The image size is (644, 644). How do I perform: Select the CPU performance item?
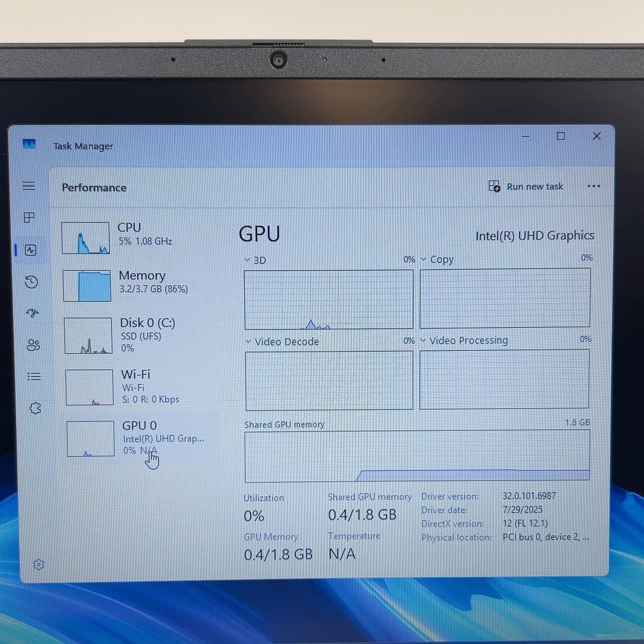(x=137, y=237)
